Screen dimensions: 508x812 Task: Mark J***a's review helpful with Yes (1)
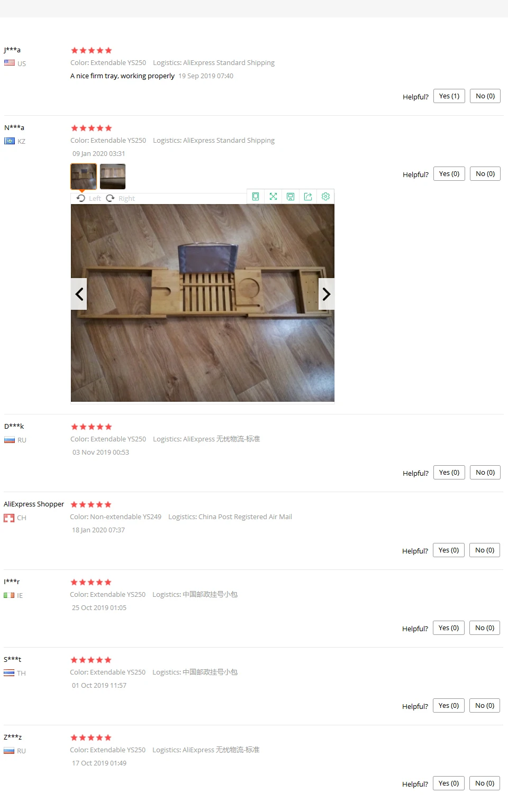(449, 96)
